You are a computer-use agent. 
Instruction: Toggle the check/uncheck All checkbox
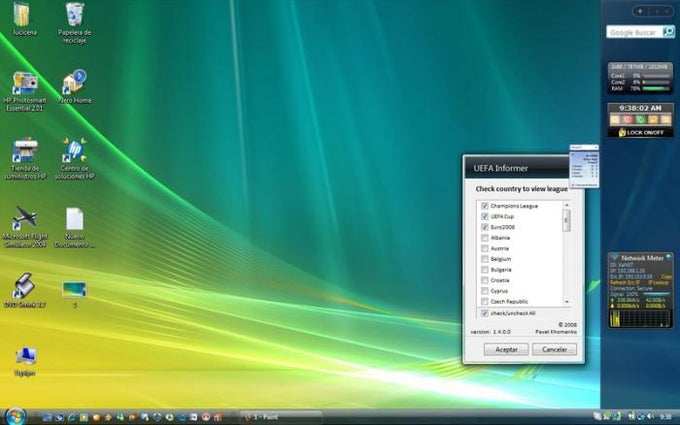tap(485, 313)
